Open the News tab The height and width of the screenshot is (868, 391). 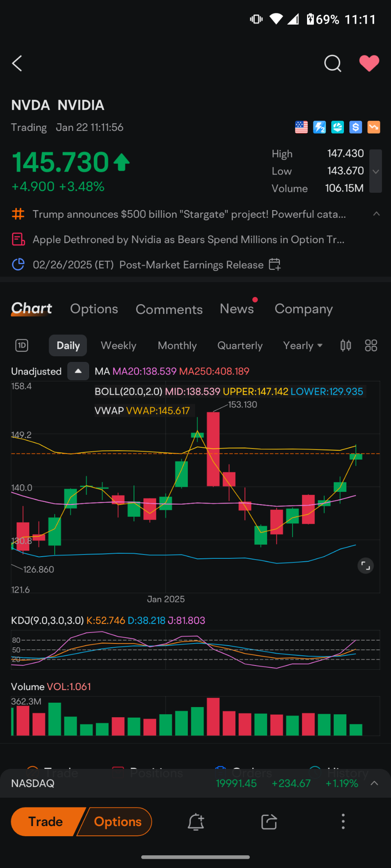237,309
